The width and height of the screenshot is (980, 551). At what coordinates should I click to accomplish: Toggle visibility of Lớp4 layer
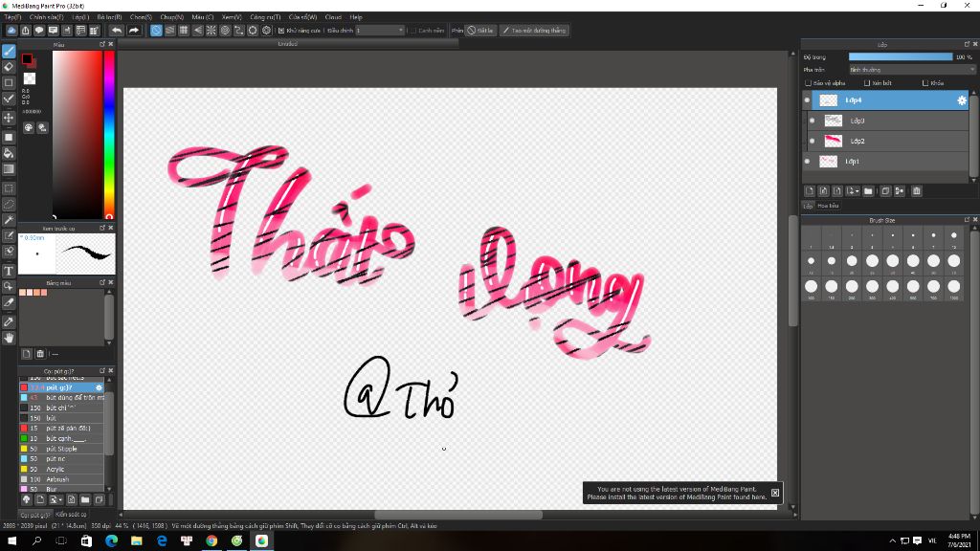[x=807, y=99]
